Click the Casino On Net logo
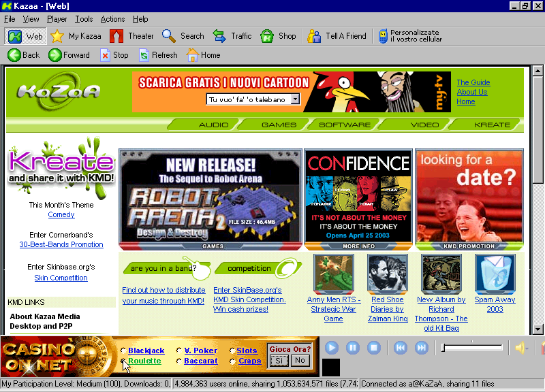The width and height of the screenshot is (545, 392). click(58, 357)
